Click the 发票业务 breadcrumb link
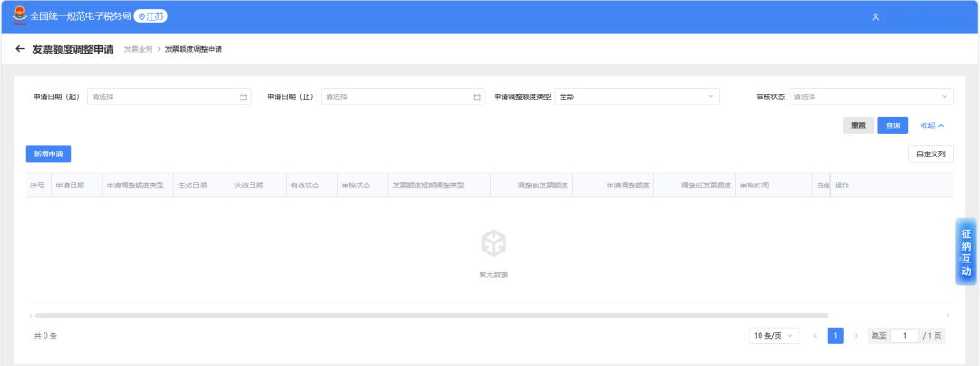Viewport: 980px width, 366px height. point(138,49)
